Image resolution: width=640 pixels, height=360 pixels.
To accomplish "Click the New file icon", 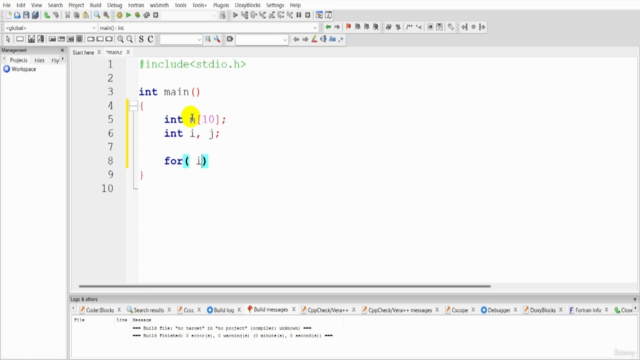I will [x=9, y=16].
